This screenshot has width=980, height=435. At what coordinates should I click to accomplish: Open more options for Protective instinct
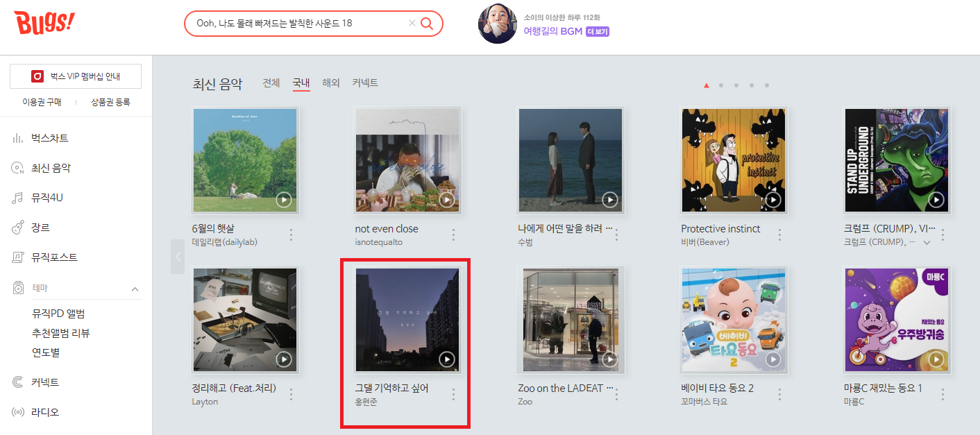click(x=780, y=234)
